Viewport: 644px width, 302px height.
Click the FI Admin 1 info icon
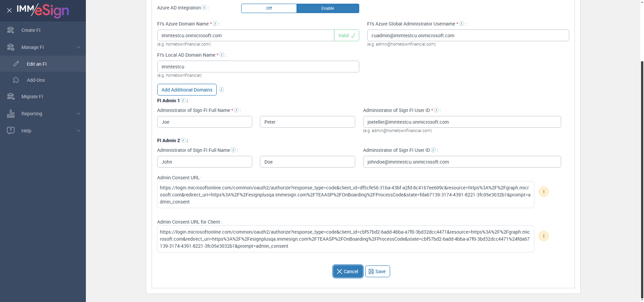coord(183,101)
